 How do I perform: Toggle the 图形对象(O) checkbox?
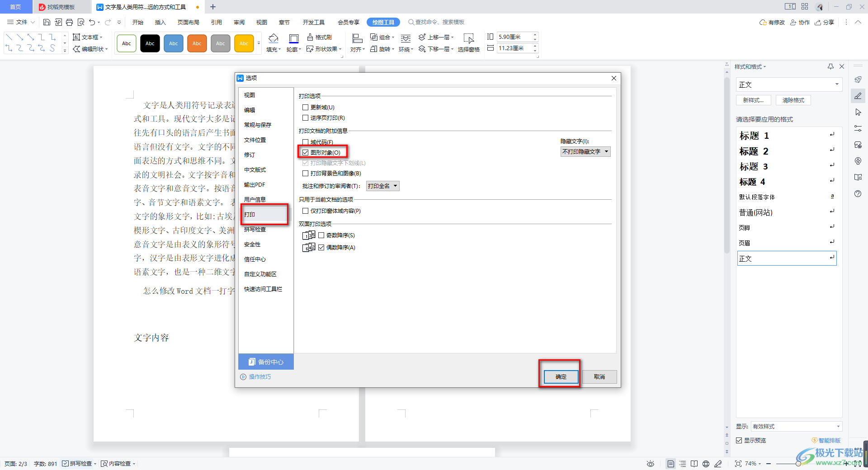[x=306, y=153]
